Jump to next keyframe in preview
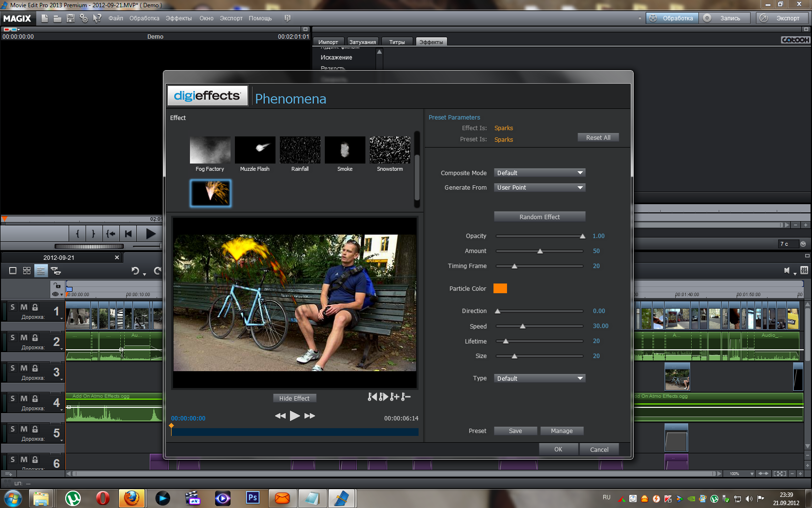 [x=384, y=397]
